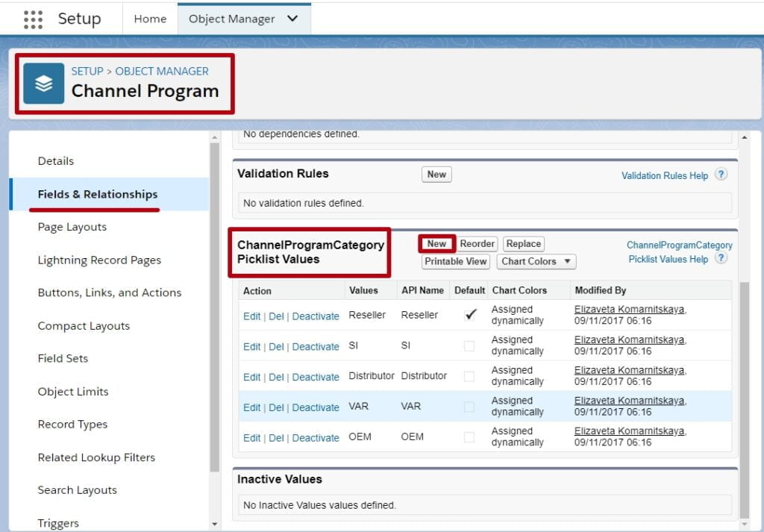This screenshot has width=764, height=532.
Task: Click the main panel scroll up arrow
Action: pyautogui.click(x=745, y=137)
